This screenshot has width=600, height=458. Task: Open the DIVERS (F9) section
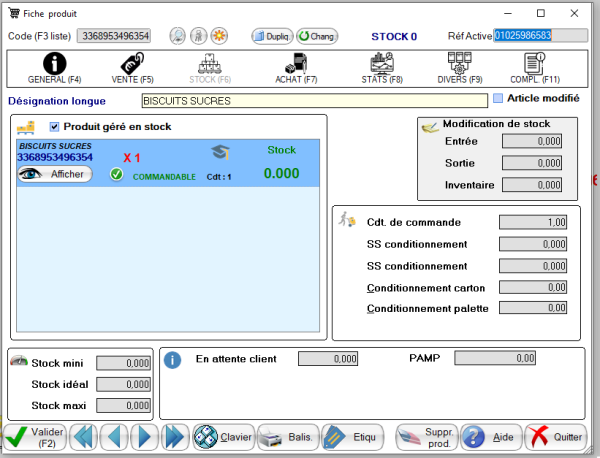coord(460,68)
